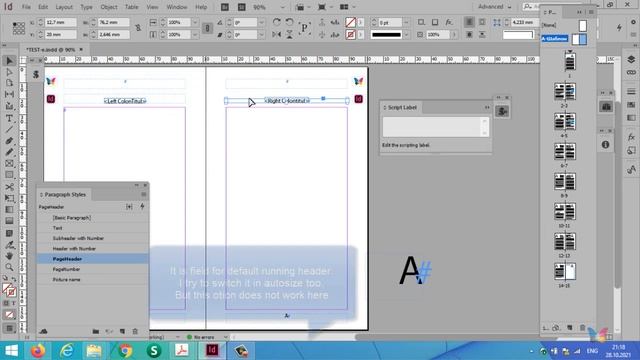The height and width of the screenshot is (360, 640).
Task: Click the script icon beside Script Label
Action: point(502,111)
